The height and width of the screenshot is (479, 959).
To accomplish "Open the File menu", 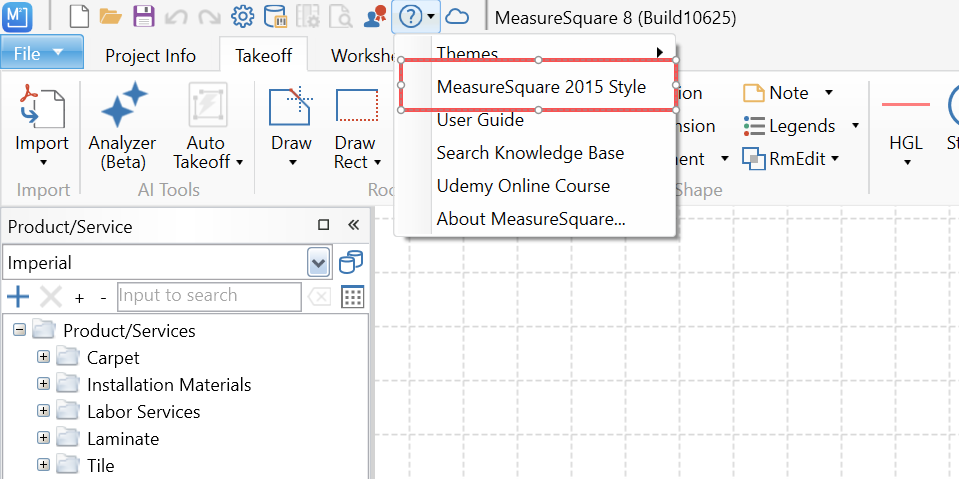I will pos(42,52).
